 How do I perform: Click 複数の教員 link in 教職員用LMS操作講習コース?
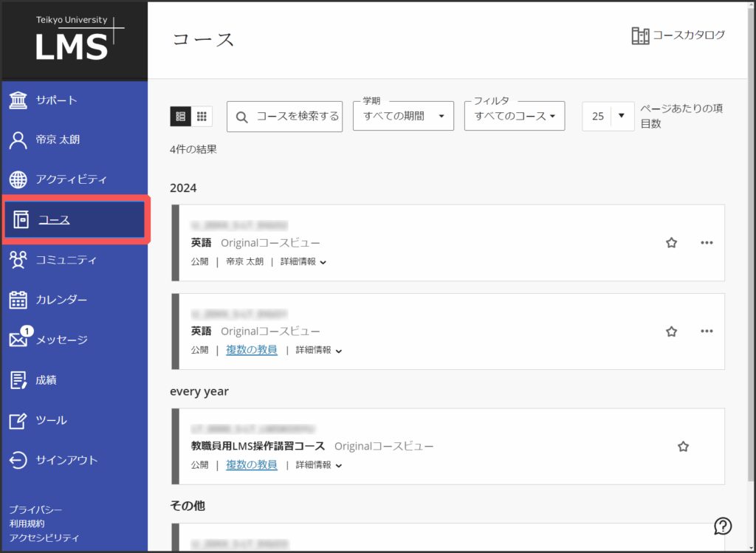pos(252,464)
